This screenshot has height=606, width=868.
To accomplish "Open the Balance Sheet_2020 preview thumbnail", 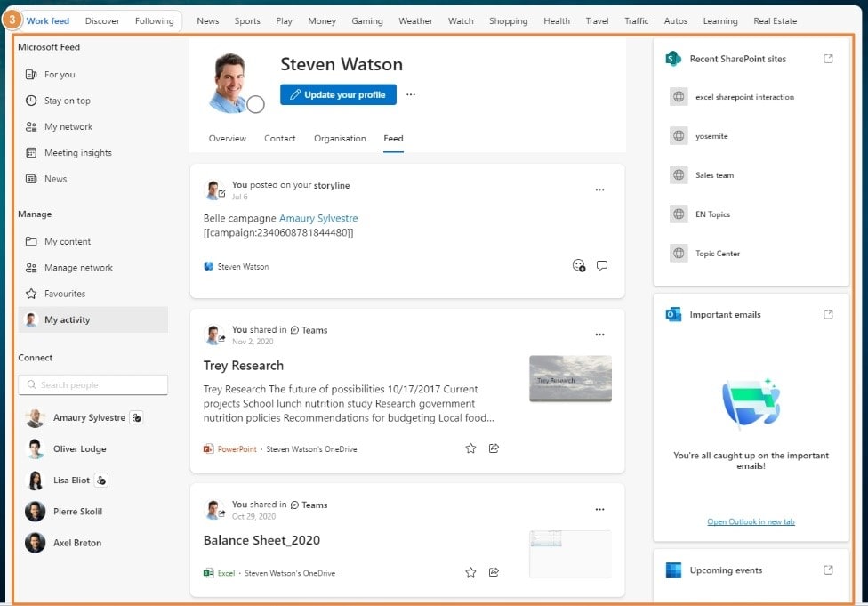I will click(x=570, y=554).
